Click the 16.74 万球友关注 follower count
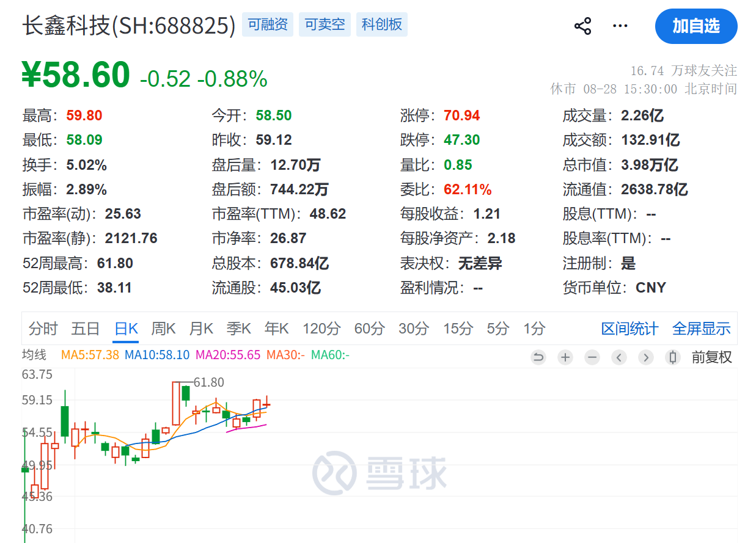 tap(684, 70)
